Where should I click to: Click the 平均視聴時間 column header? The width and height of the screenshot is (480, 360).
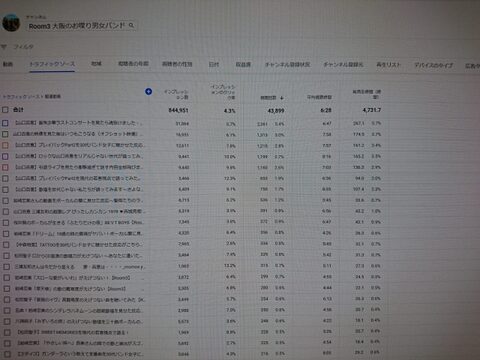pyautogui.click(x=319, y=97)
